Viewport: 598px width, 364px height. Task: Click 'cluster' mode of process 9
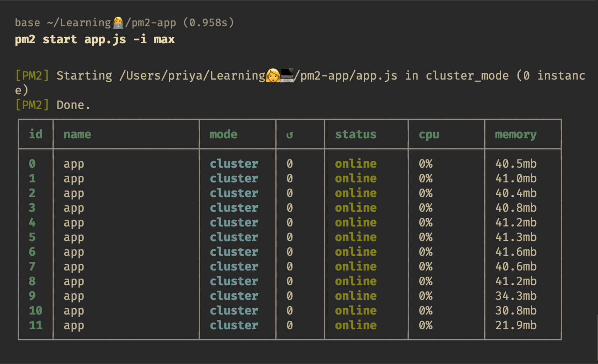click(234, 296)
